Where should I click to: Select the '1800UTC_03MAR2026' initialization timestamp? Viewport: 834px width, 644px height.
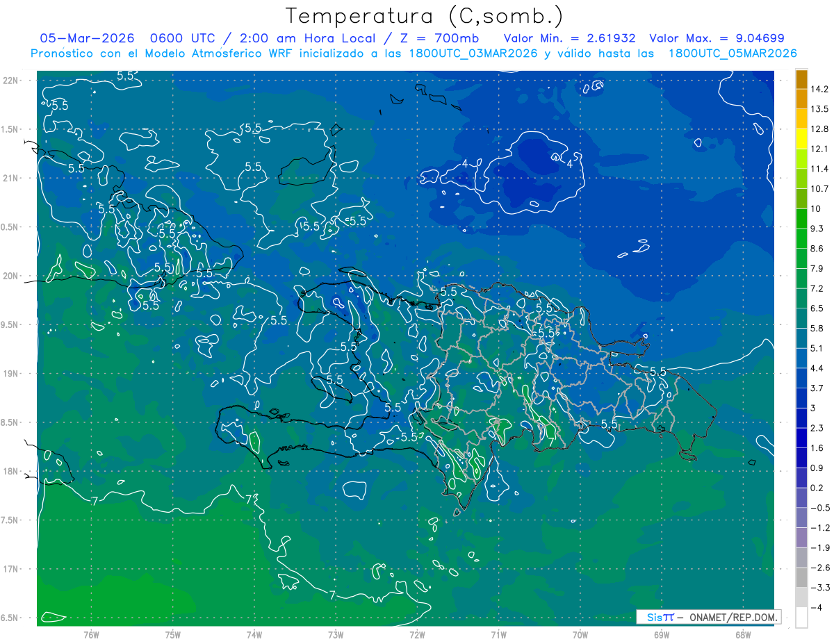pyautogui.click(x=473, y=53)
